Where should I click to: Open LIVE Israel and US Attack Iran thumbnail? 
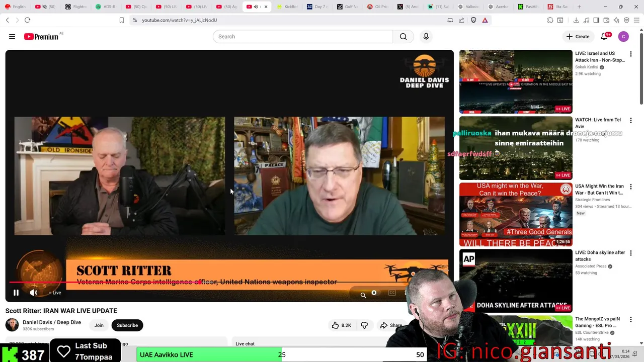pos(516,81)
